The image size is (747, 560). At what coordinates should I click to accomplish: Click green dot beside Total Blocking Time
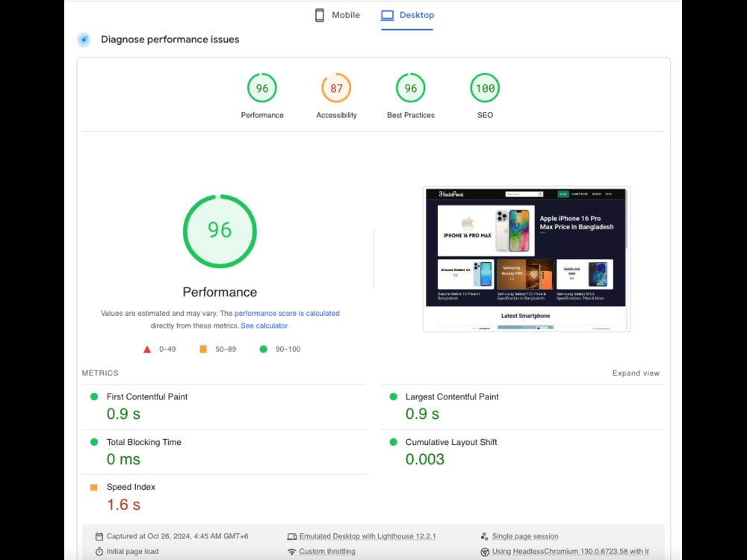[x=94, y=442]
